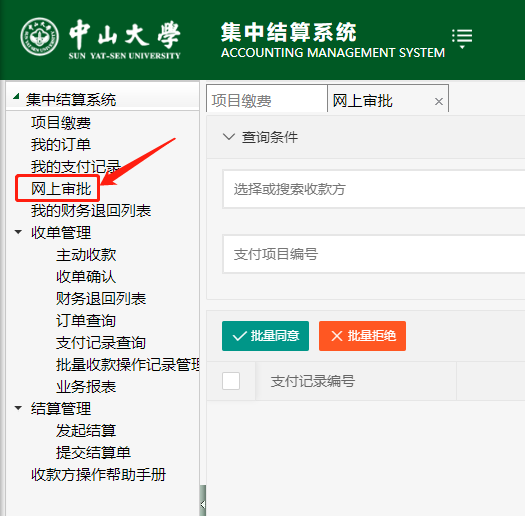This screenshot has height=516, width=525.
Task: Click the Sun Yat-sen University logo emblem
Action: point(40,36)
